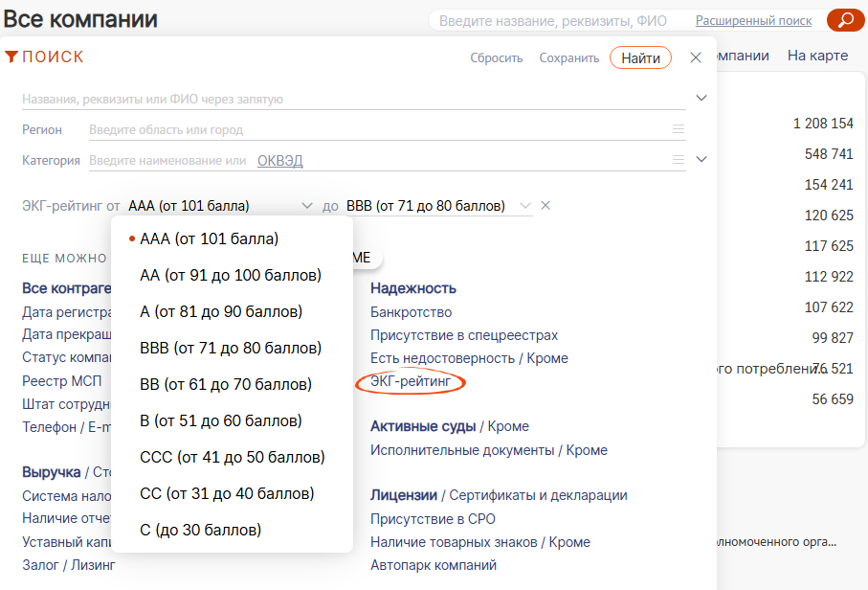Close the search filter panel
The width and height of the screenshot is (868, 590).
(696, 57)
